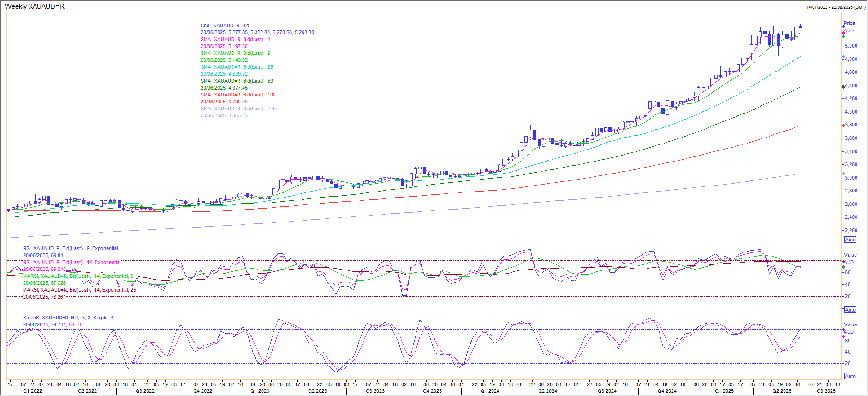
Task: Click the 4,200 label on the price axis
Action: pos(851,98)
